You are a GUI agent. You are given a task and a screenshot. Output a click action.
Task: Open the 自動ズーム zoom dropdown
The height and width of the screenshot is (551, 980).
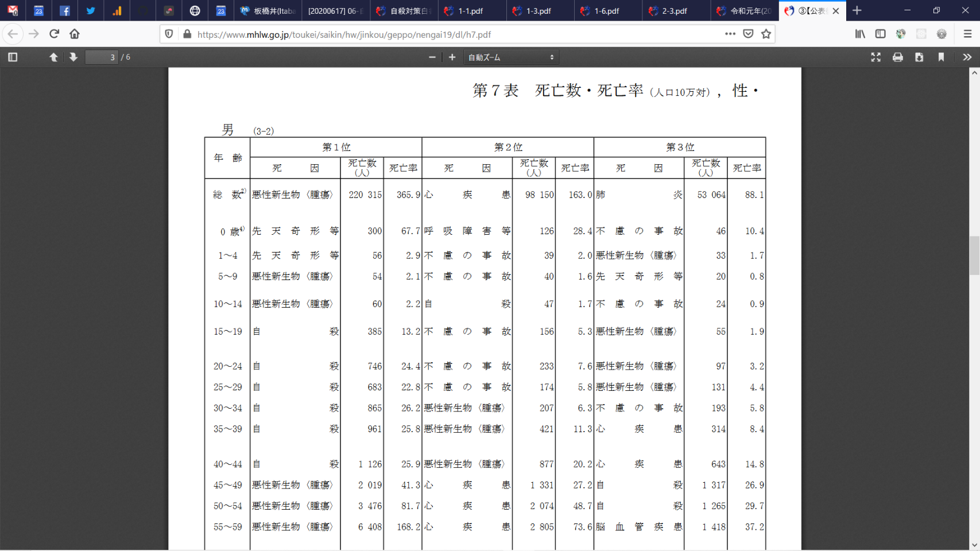pos(510,57)
